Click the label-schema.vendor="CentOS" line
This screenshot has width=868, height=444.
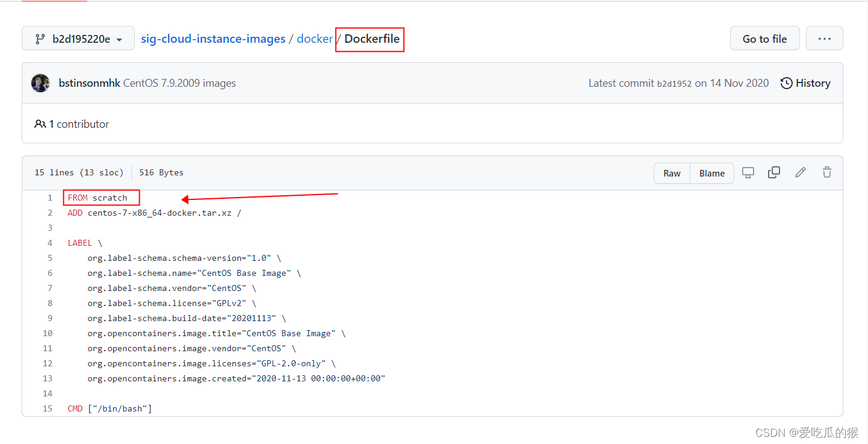[172, 288]
